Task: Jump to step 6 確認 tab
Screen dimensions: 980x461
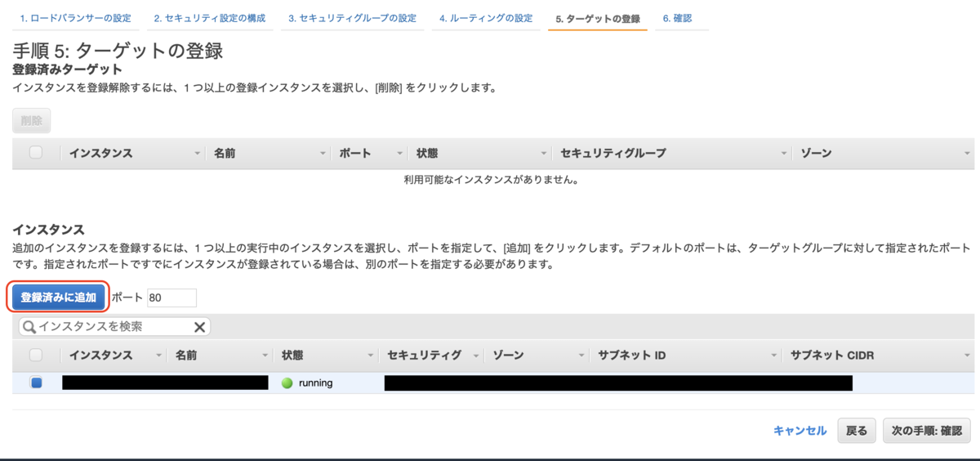Action: click(677, 18)
